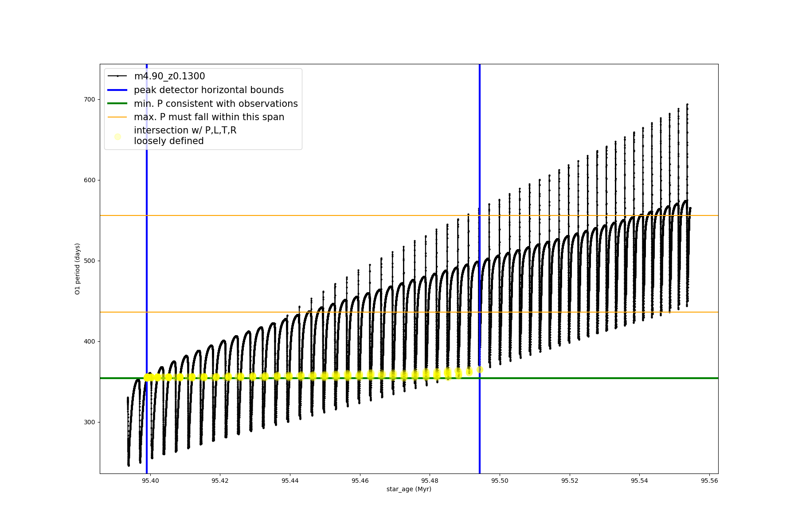This screenshot has width=798, height=532.
Task: Click the O1 period (days) y-axis label
Action: coord(78,269)
